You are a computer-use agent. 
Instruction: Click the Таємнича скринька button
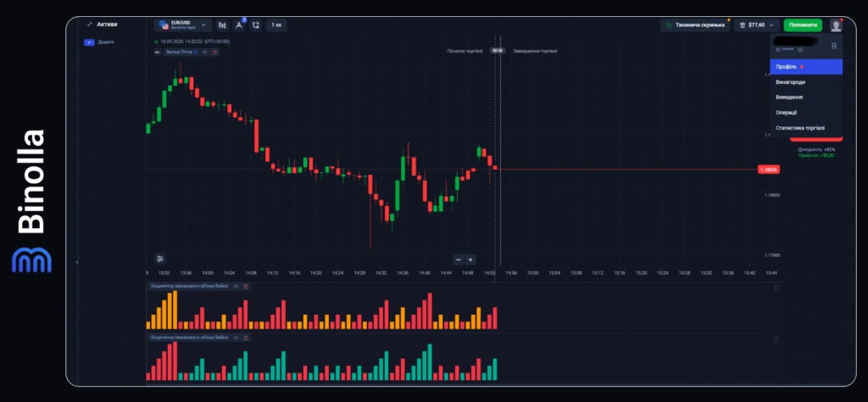point(694,25)
